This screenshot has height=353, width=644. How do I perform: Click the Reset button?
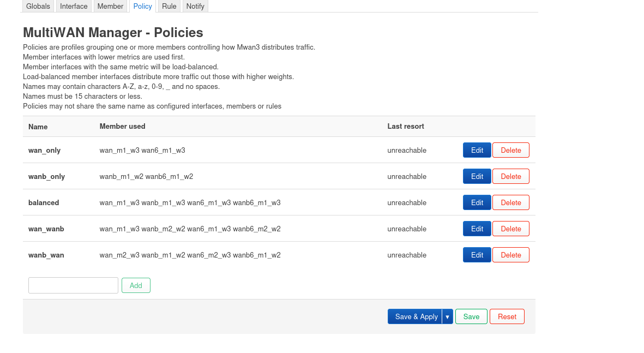pos(507,316)
